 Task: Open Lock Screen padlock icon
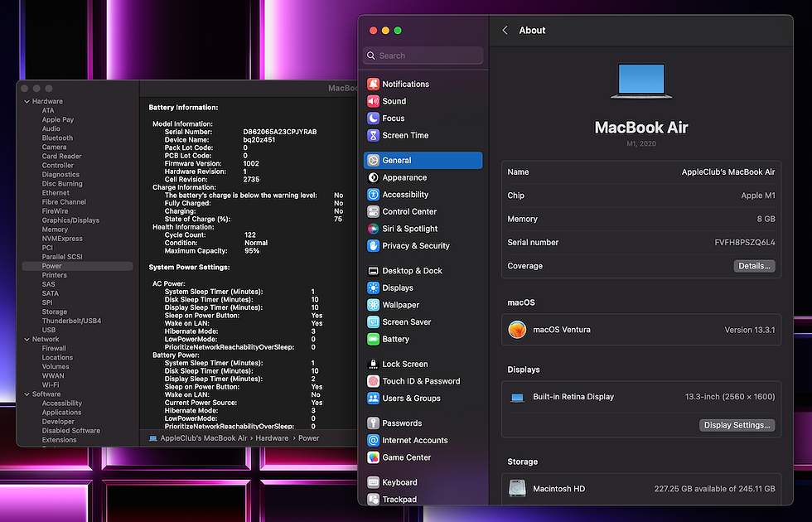click(373, 364)
